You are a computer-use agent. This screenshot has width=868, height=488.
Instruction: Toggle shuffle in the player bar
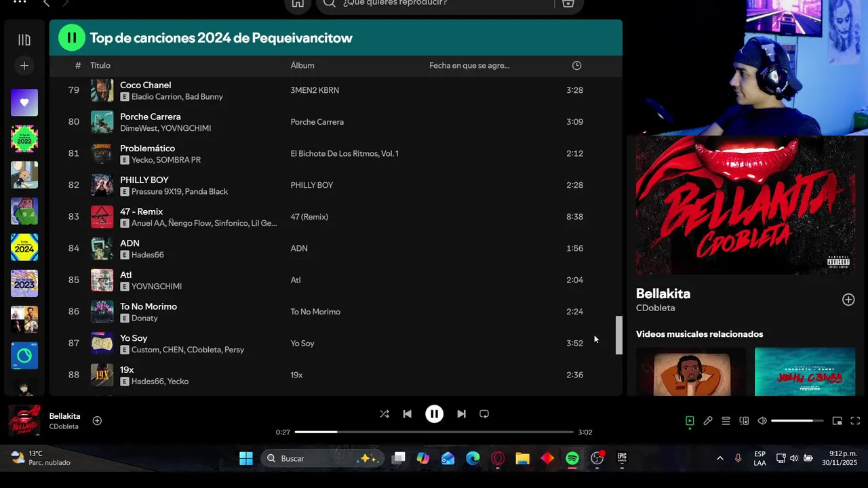[x=384, y=414]
